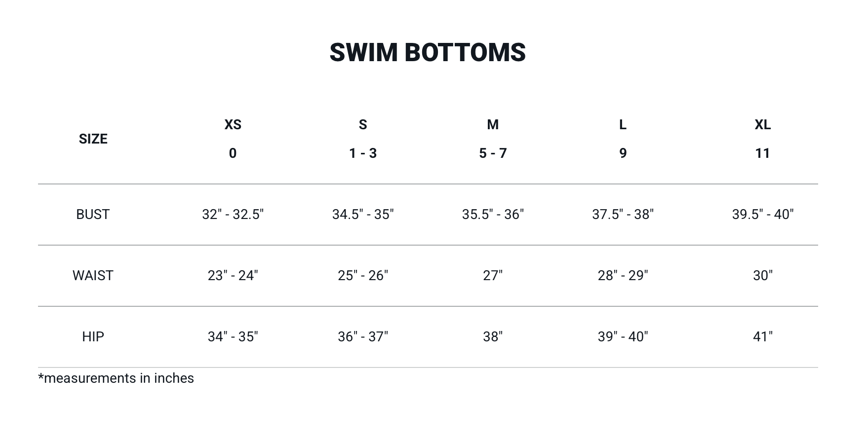Select hip measurement 41"
The height and width of the screenshot is (437, 868).
(x=763, y=337)
